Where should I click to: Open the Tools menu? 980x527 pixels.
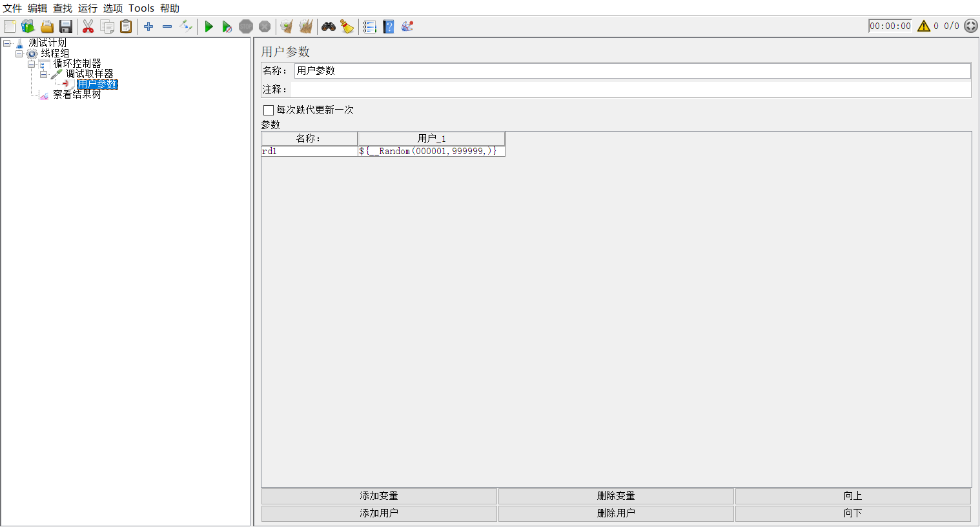tap(141, 8)
